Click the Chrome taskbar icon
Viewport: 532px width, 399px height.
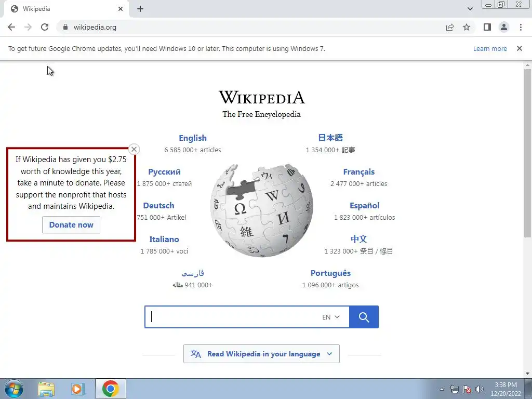click(111, 389)
